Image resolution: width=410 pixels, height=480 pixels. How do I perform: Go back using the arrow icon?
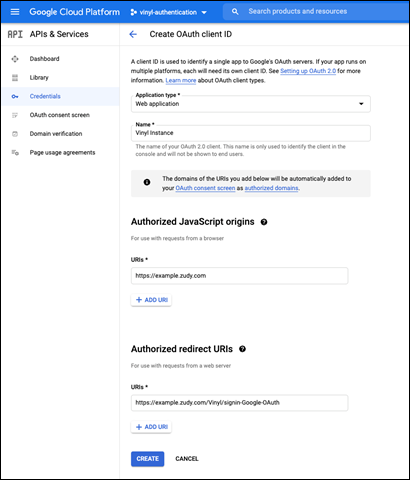click(133, 34)
